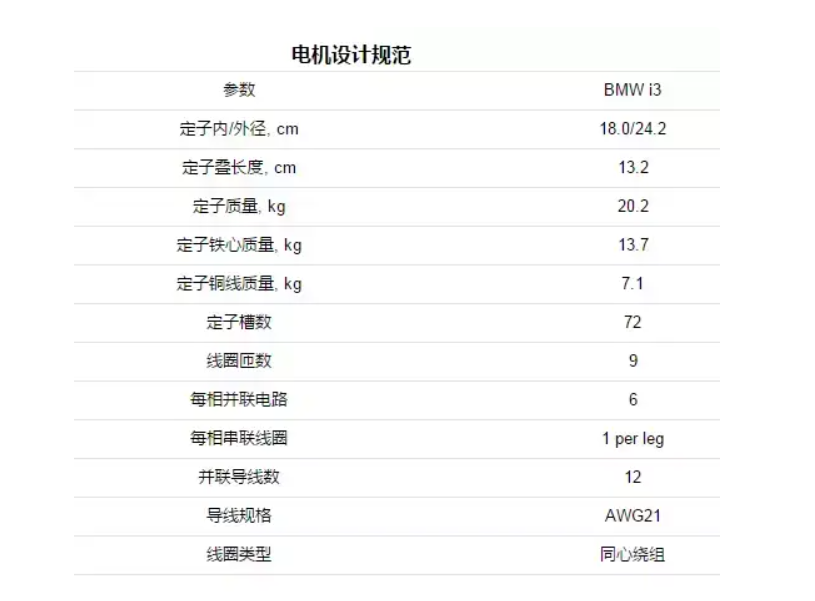The image size is (815, 601).
Task: Click the 电机设计规范 table title
Action: pos(350,55)
